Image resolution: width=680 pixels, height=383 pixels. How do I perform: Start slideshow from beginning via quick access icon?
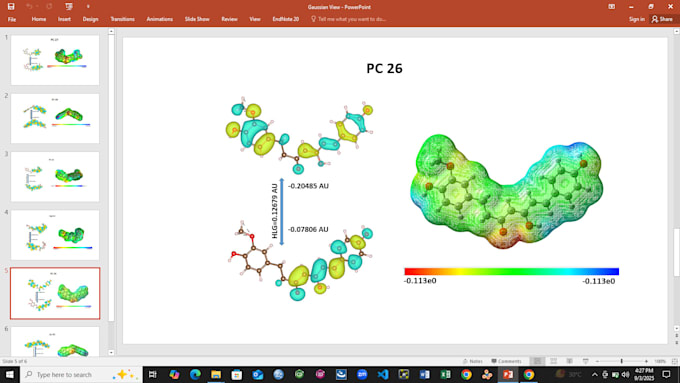pos(69,7)
